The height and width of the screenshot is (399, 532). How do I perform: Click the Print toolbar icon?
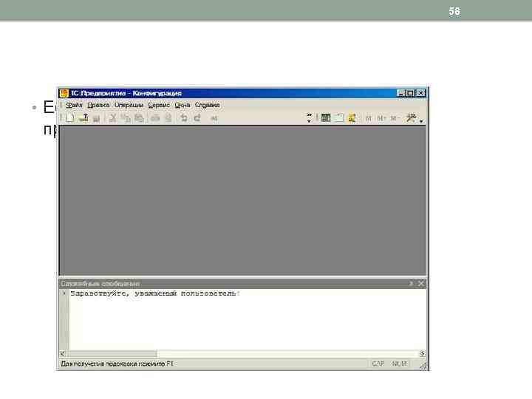155,117
